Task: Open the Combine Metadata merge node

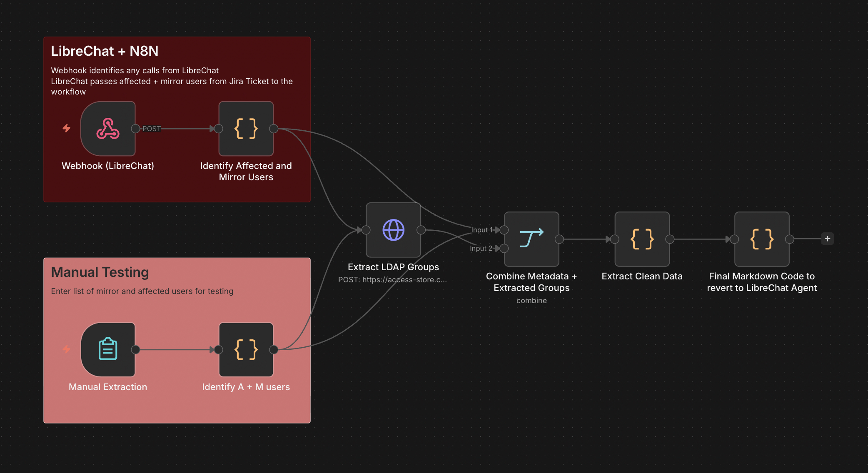Action: pos(531,239)
